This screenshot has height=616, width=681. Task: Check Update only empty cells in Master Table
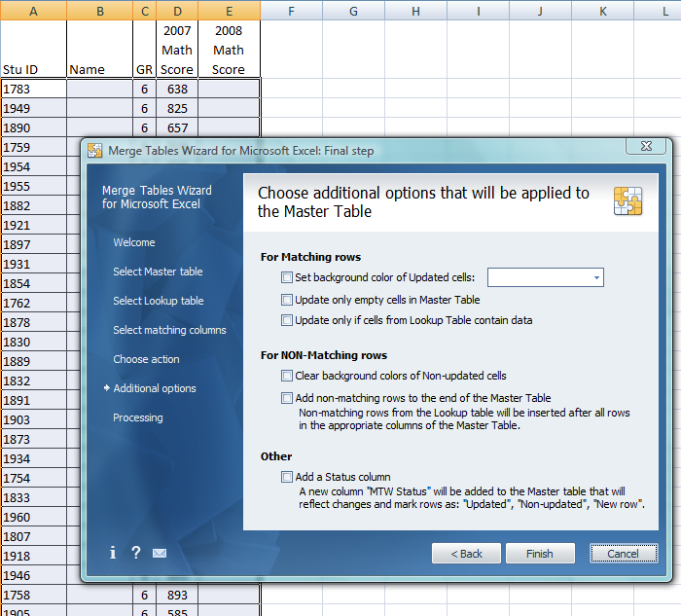pos(287,300)
